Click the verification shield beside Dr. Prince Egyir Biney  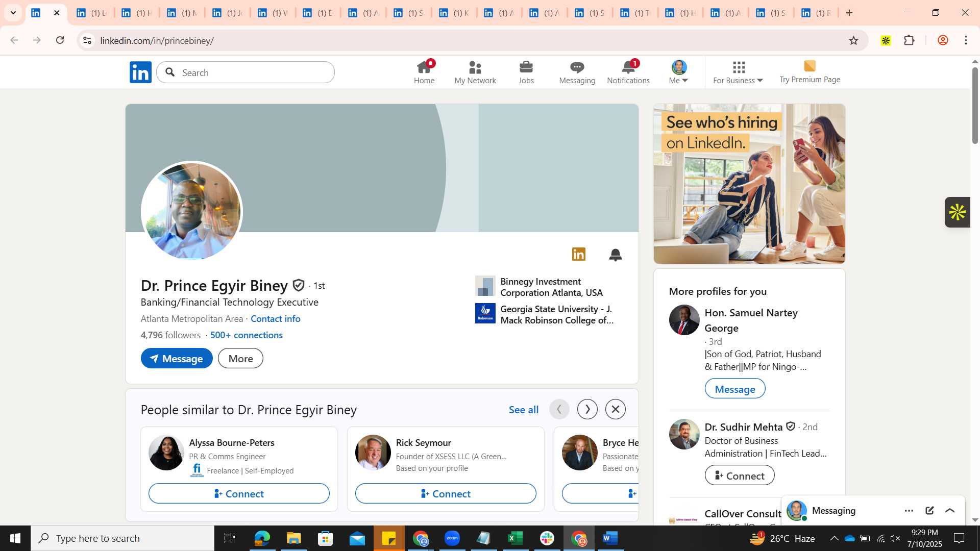pos(299,285)
